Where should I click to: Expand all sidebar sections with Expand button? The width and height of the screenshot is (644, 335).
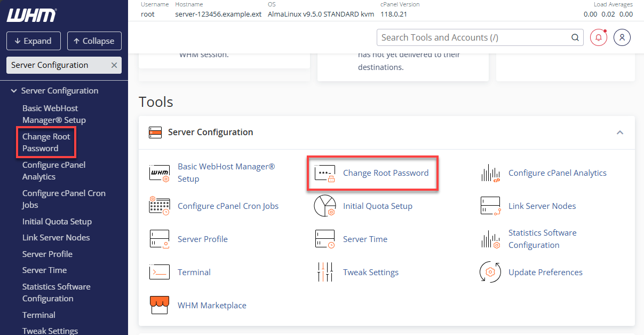(x=33, y=41)
